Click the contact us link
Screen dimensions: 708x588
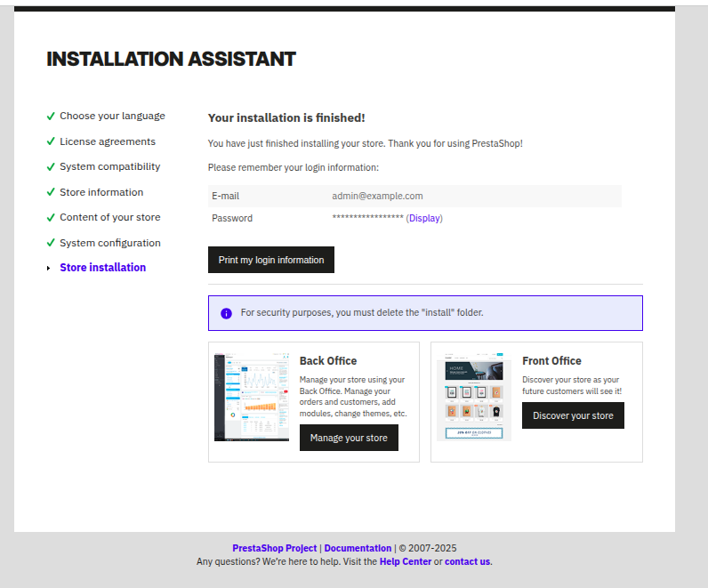pos(467,562)
